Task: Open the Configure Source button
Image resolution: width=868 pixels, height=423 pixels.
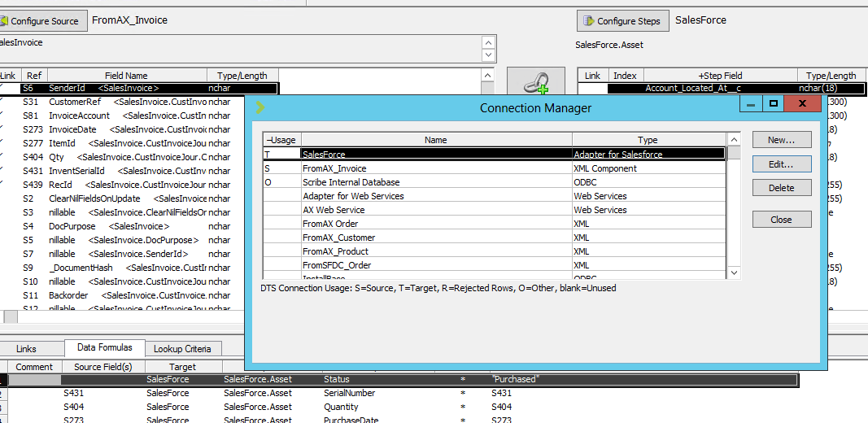Action: pos(44,21)
